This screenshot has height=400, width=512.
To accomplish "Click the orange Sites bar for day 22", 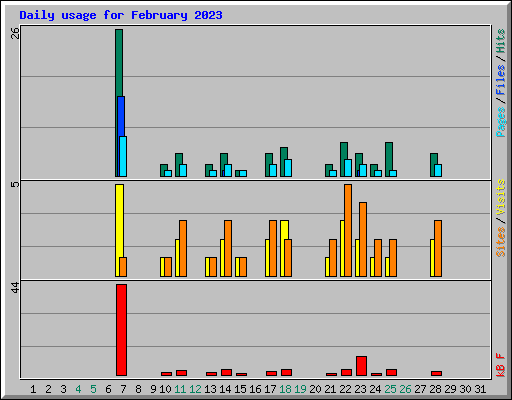I will [x=348, y=230].
